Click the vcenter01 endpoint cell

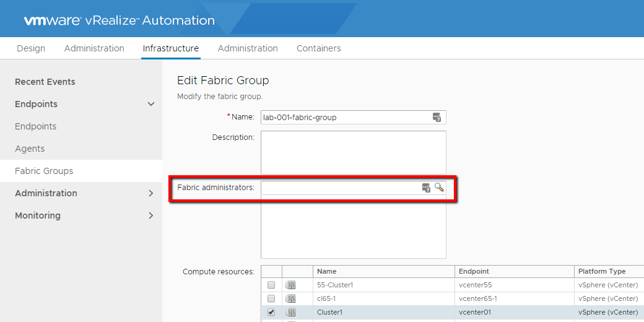point(514,313)
